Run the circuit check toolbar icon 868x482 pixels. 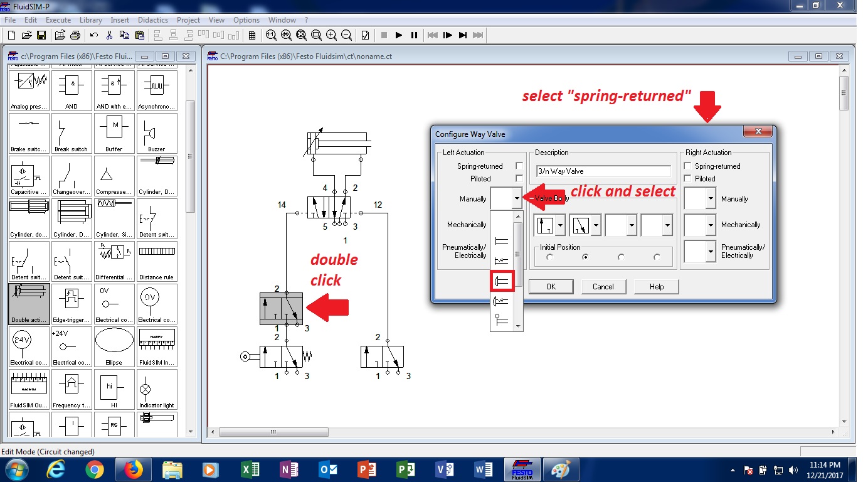tap(365, 35)
